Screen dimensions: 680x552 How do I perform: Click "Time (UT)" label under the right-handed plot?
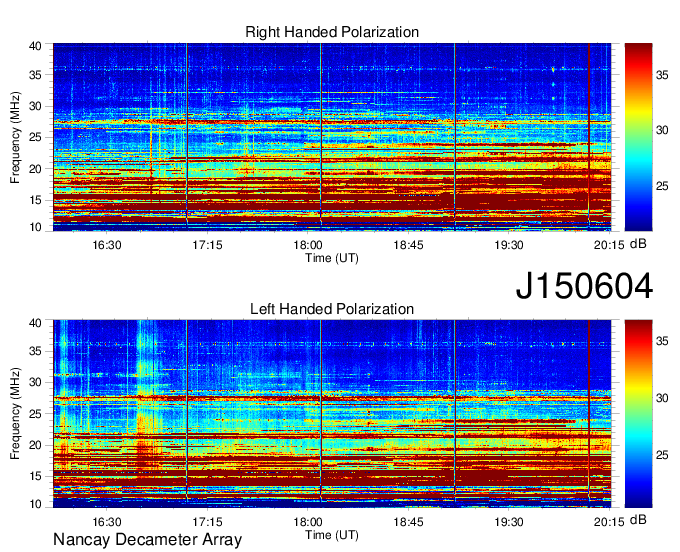click(332, 258)
